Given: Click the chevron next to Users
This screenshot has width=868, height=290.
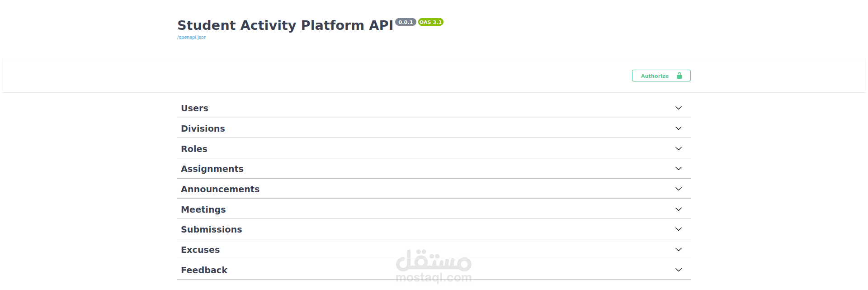Looking at the screenshot, I should (x=678, y=108).
